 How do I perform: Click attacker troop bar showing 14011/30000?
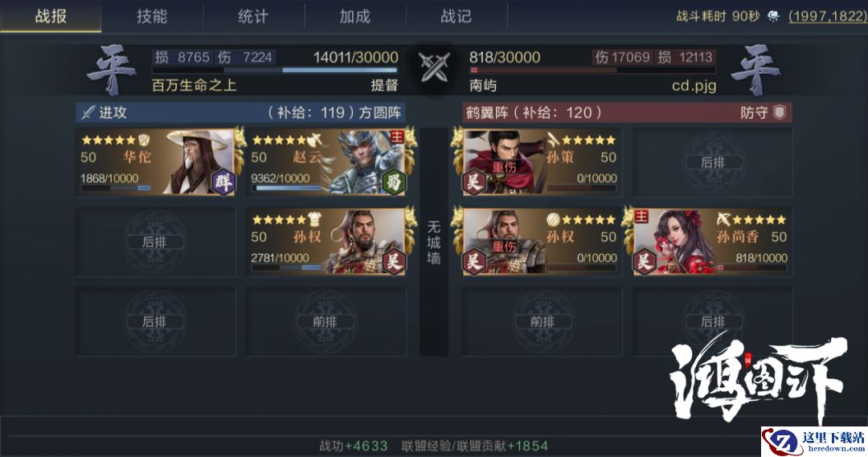[275, 70]
